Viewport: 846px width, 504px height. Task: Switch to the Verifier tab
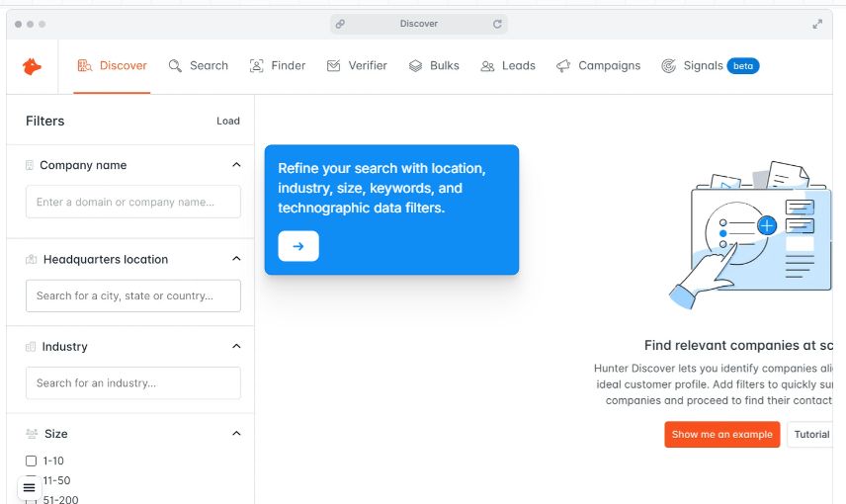click(357, 66)
